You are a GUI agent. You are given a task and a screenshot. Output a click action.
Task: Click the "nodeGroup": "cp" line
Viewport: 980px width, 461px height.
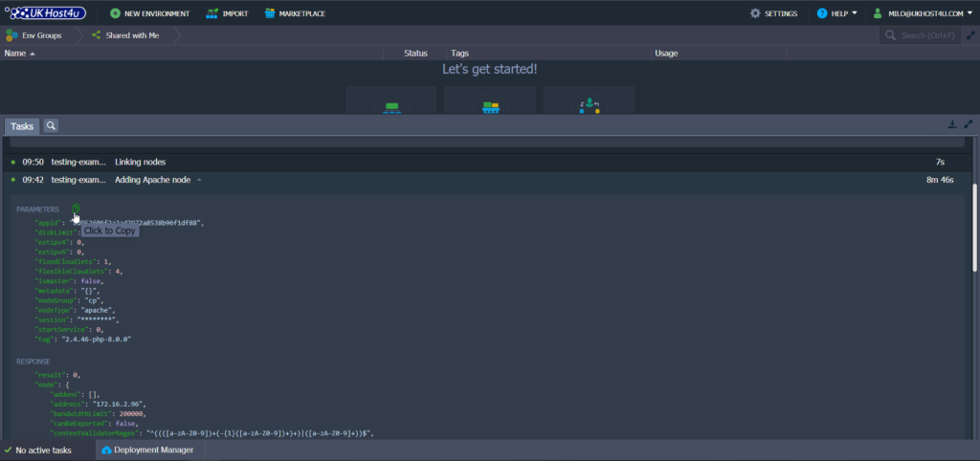(x=69, y=300)
